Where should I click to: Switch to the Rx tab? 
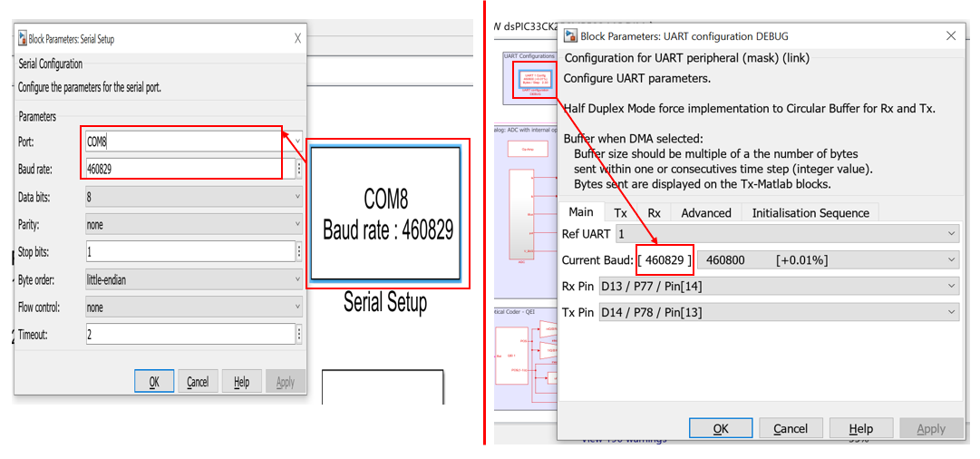(654, 212)
